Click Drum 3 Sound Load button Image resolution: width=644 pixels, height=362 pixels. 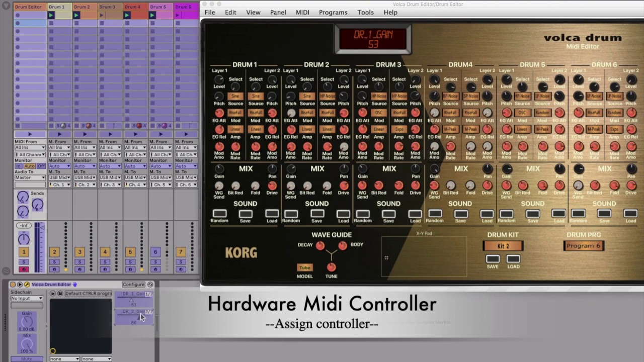click(x=415, y=214)
